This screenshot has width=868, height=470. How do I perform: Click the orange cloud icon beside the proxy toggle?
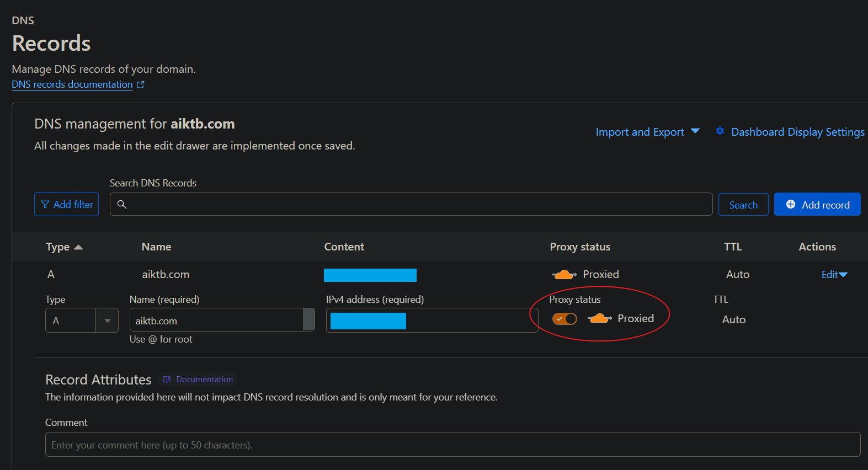point(600,318)
